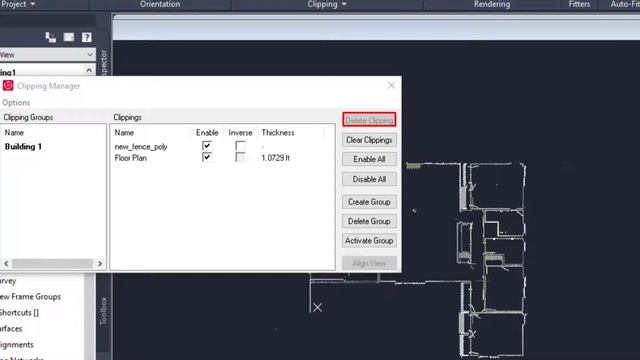Select the Surfaces tree item
Viewport: 640px width, 360px height.
pos(11,329)
